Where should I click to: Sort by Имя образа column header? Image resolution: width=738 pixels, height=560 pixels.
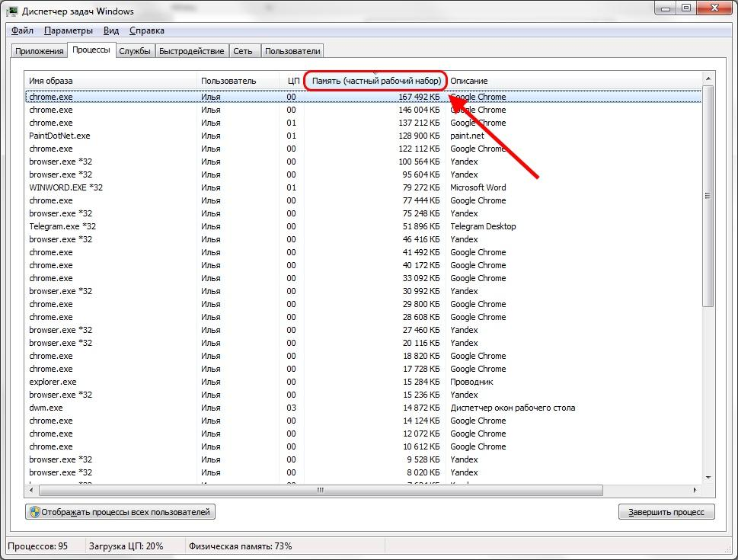pos(110,81)
